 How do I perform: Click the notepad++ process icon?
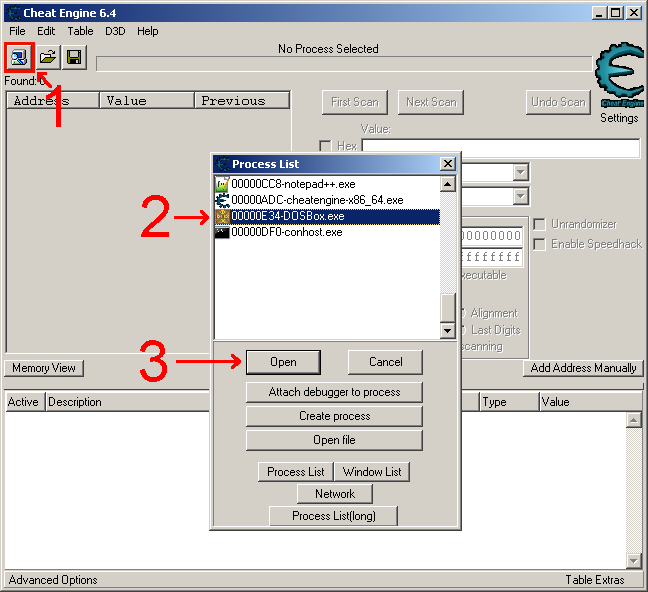[222, 184]
